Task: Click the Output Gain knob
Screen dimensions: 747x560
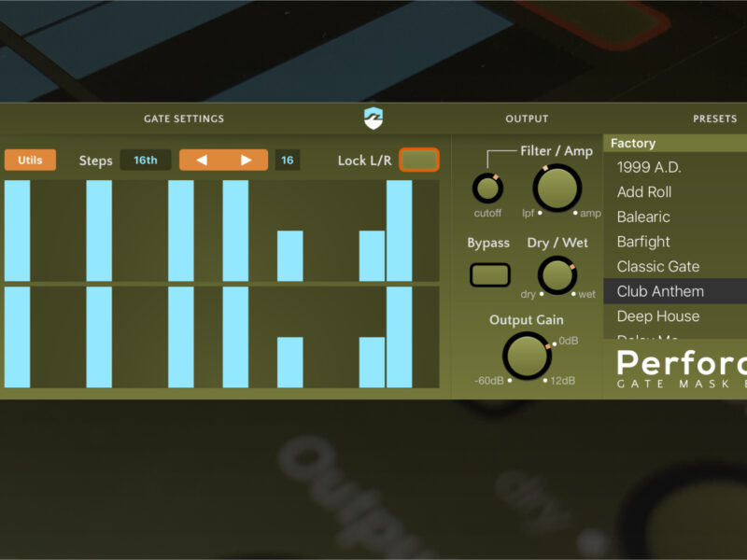Action: (x=527, y=357)
